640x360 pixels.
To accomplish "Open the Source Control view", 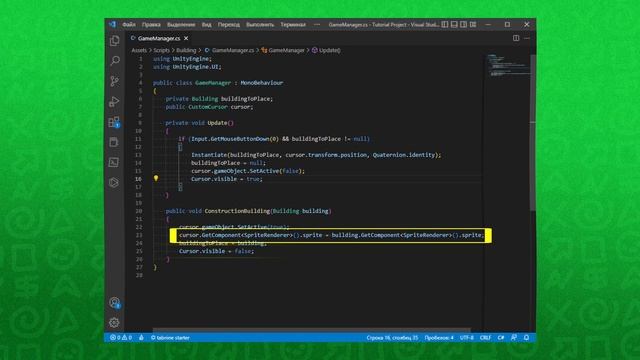I will click(x=115, y=81).
